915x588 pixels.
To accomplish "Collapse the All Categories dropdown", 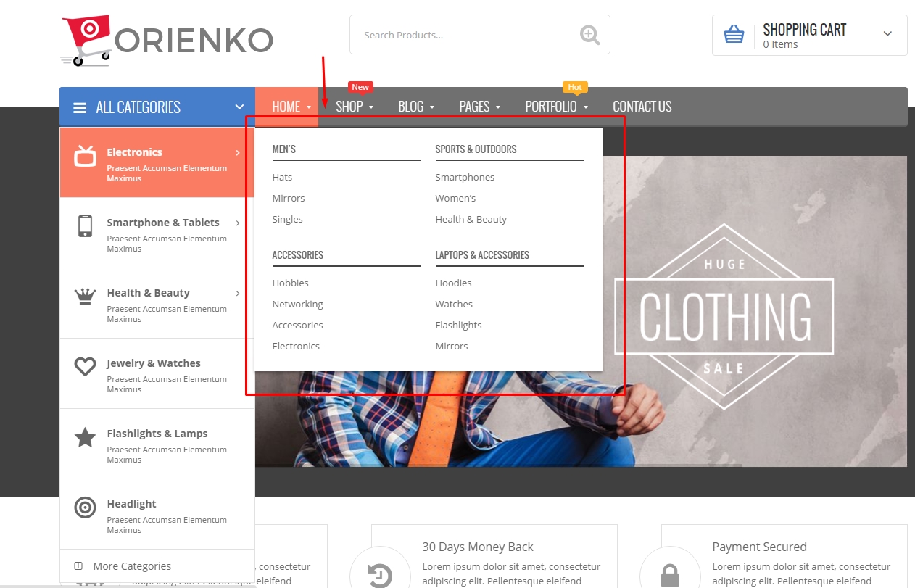I will (x=239, y=107).
